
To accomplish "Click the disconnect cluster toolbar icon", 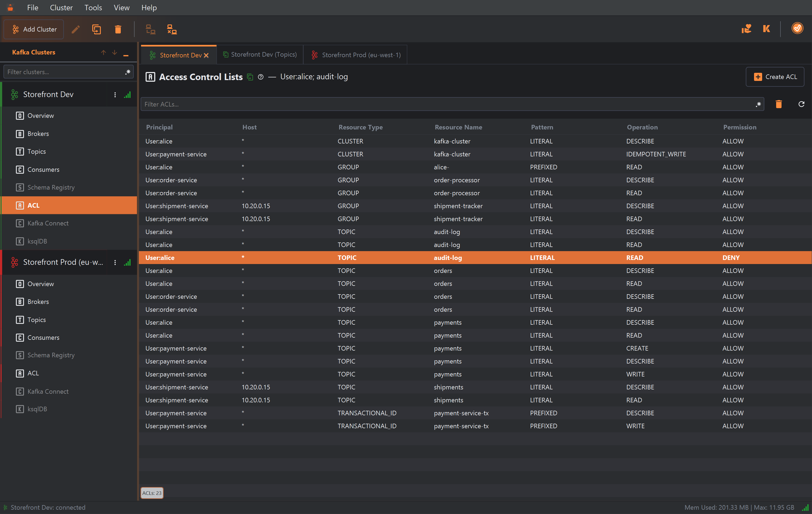I will pyautogui.click(x=172, y=29).
